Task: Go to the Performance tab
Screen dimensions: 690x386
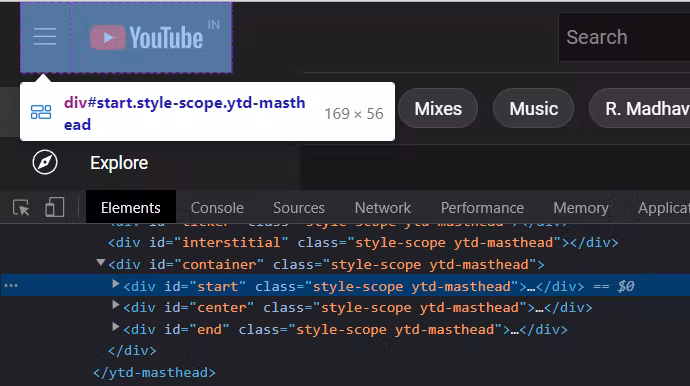Action: (482, 208)
